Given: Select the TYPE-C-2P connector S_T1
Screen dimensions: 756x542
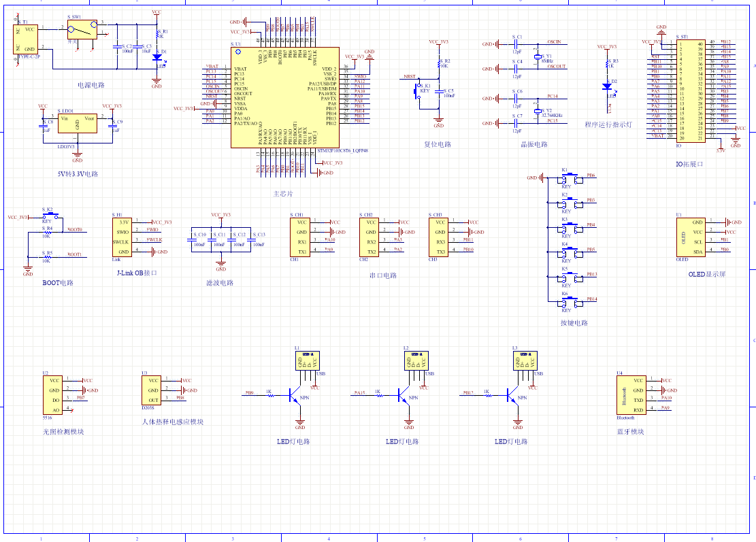Looking at the screenshot, I should 26,39.
